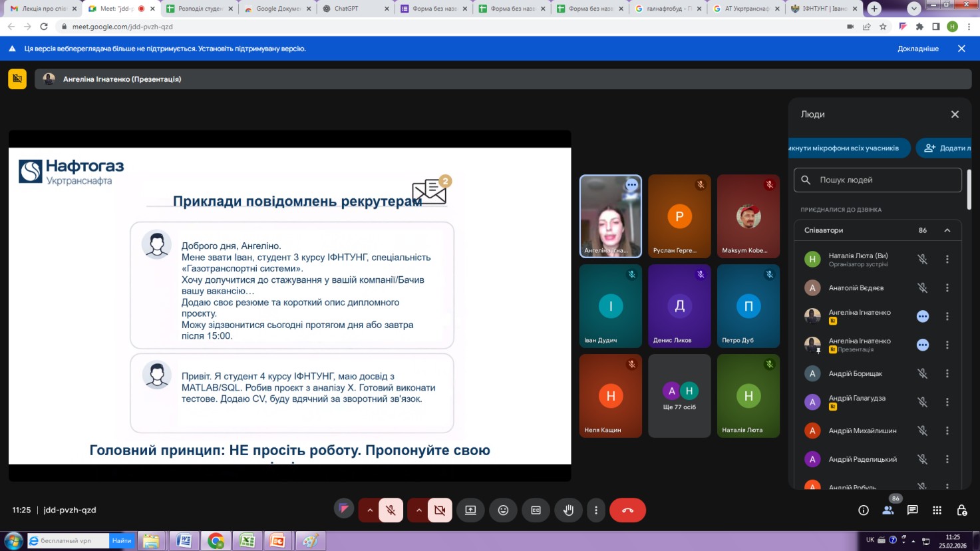Viewport: 980px width, 551px height.
Task: Click the options bubble on Ангеліна video tile
Action: [x=631, y=186]
